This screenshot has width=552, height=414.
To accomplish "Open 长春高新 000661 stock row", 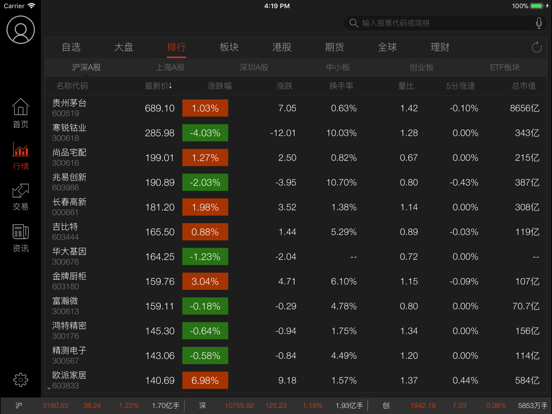I will pos(296,207).
